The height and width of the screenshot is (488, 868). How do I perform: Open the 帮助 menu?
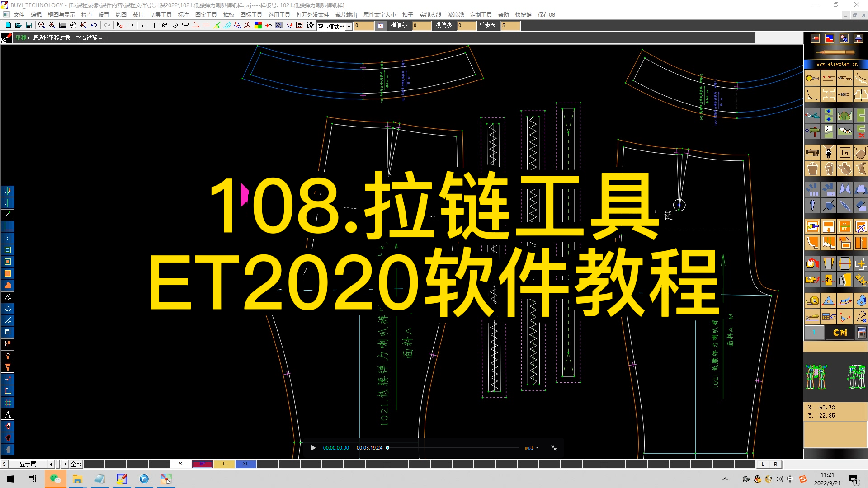[x=503, y=14]
